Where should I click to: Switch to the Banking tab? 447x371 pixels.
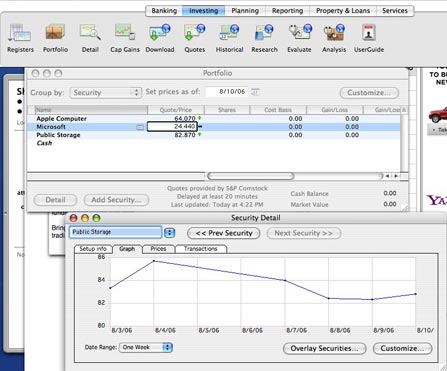point(164,11)
